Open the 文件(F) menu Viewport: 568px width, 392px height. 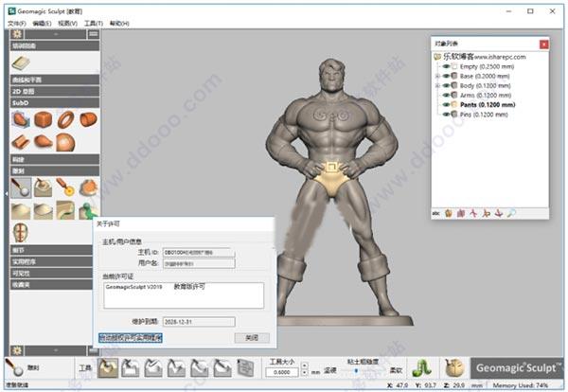pyautogui.click(x=16, y=23)
